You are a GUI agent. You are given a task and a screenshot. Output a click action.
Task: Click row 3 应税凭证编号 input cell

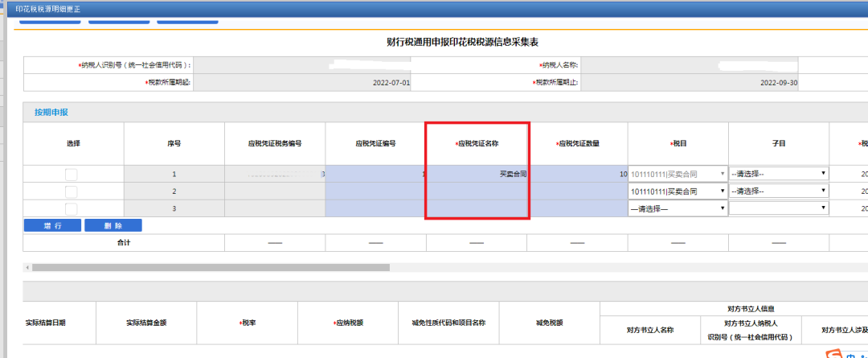375,209
